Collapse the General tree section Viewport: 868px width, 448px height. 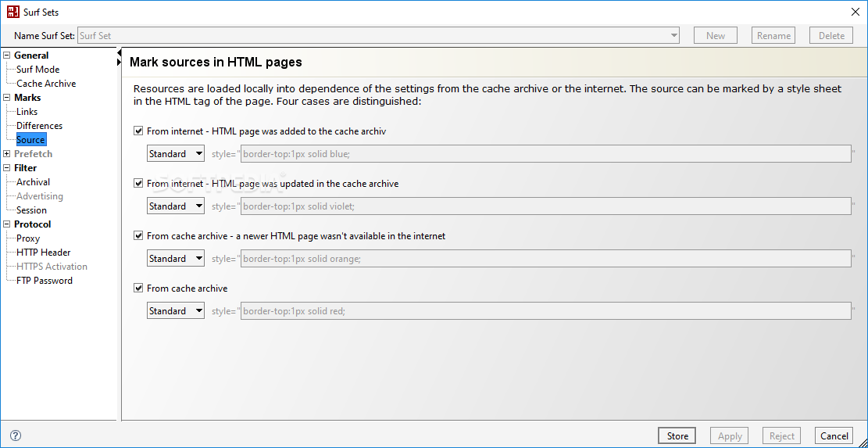pyautogui.click(x=7, y=56)
